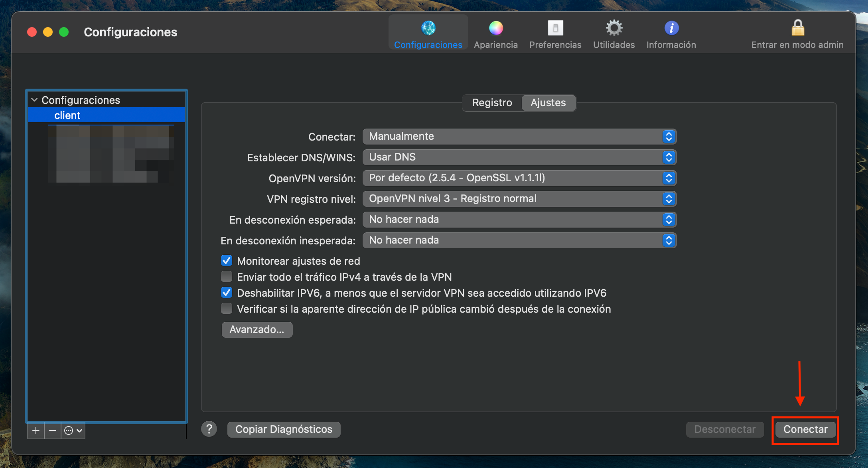
Task: Open the Apariencia color wheel icon
Action: (496, 28)
